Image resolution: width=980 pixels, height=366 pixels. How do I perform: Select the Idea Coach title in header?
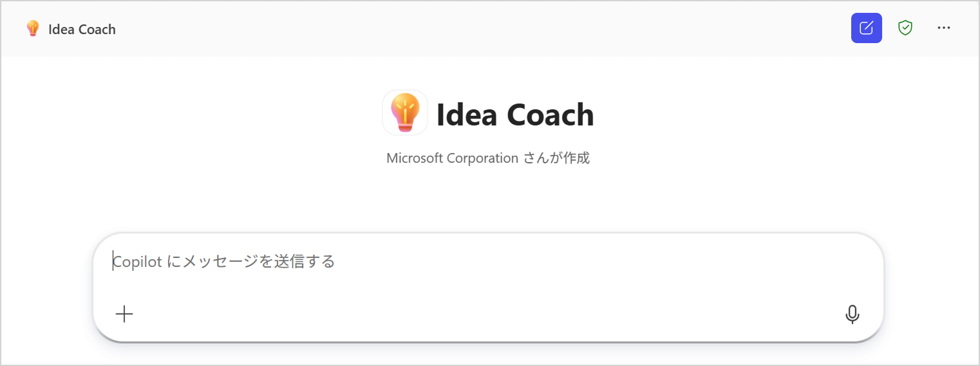click(82, 29)
